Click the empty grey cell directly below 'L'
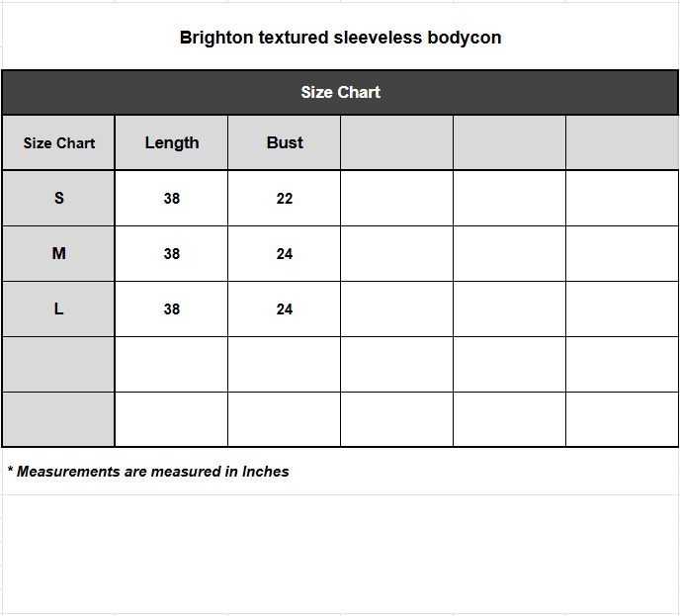The width and height of the screenshot is (680, 616). (58, 364)
